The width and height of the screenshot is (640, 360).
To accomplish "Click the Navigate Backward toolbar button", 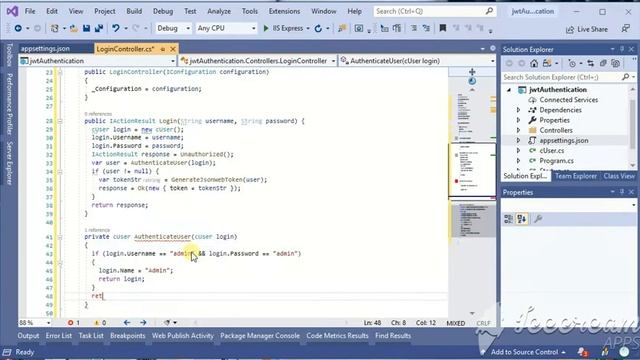I will [18, 28].
